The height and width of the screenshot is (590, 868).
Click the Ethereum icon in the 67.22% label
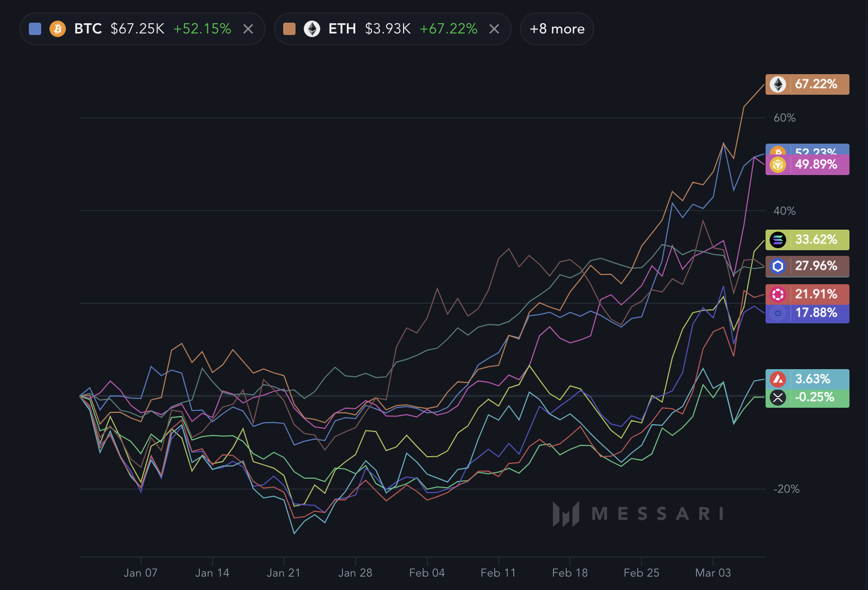click(x=778, y=84)
